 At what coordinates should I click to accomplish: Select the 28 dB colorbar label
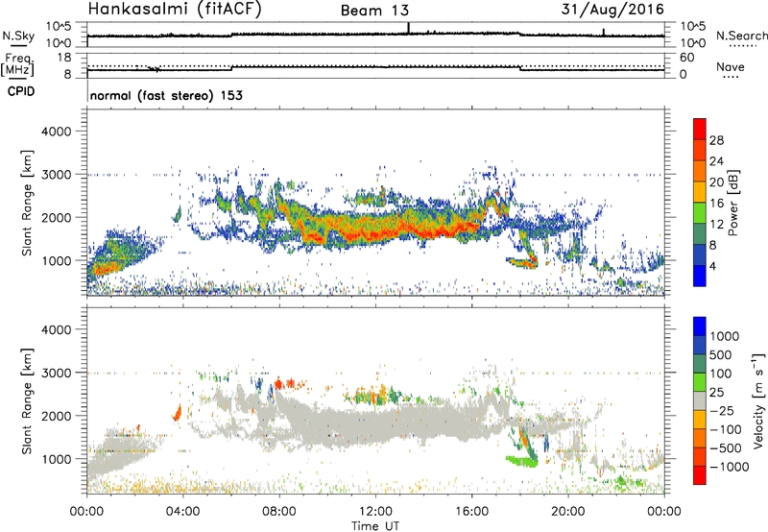[716, 140]
